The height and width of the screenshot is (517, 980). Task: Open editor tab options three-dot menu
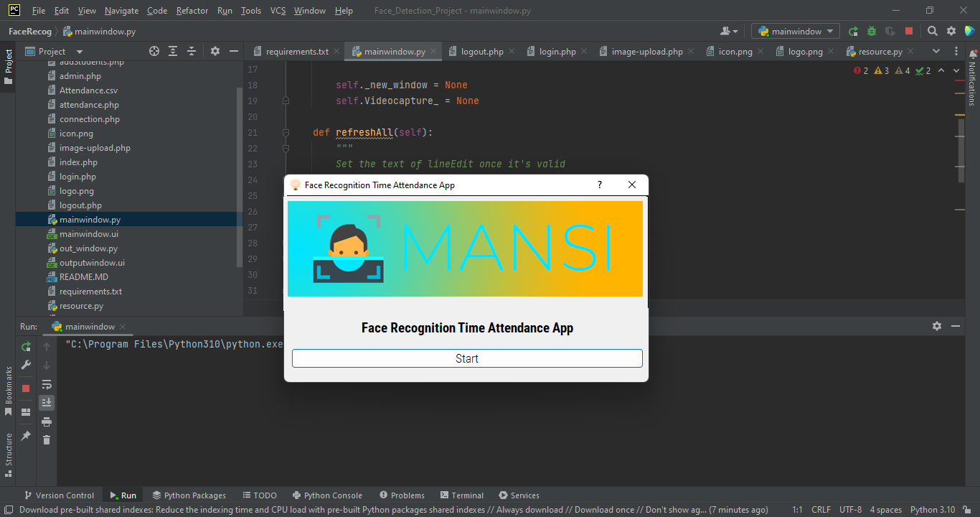tap(955, 52)
